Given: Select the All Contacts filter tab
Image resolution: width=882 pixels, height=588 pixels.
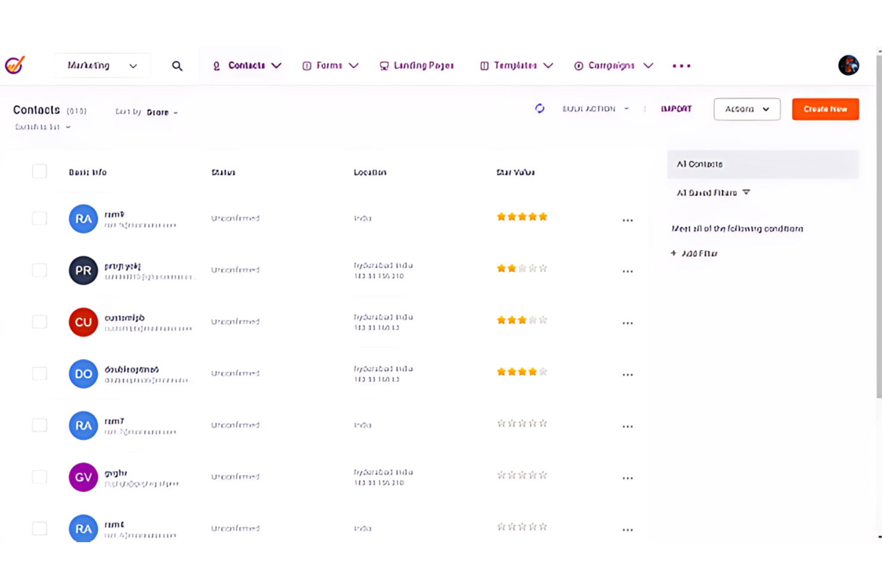Looking at the screenshot, I should (x=763, y=164).
